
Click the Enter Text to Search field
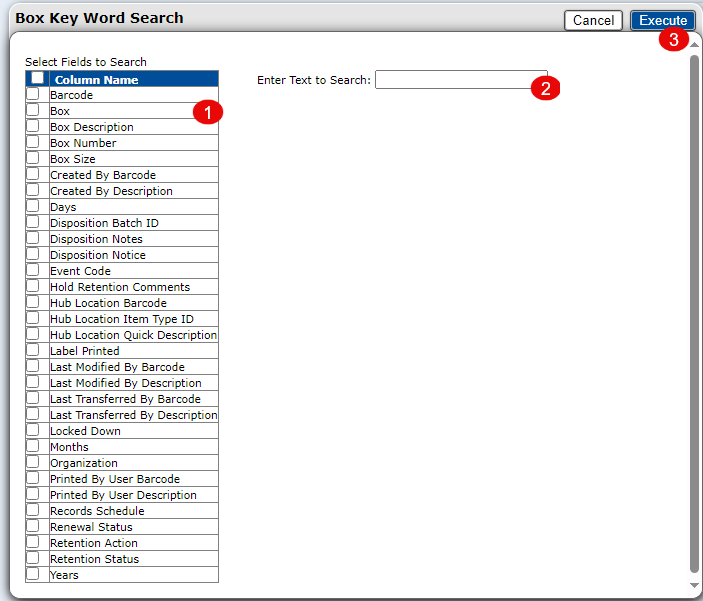[460, 79]
